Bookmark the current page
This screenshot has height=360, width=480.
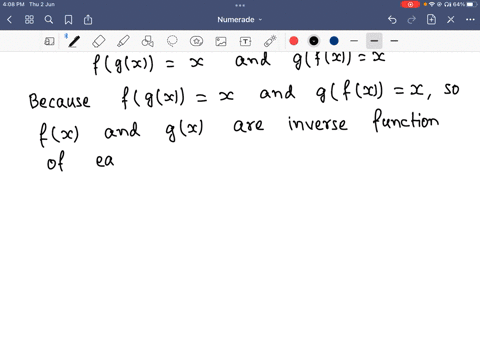point(68,20)
